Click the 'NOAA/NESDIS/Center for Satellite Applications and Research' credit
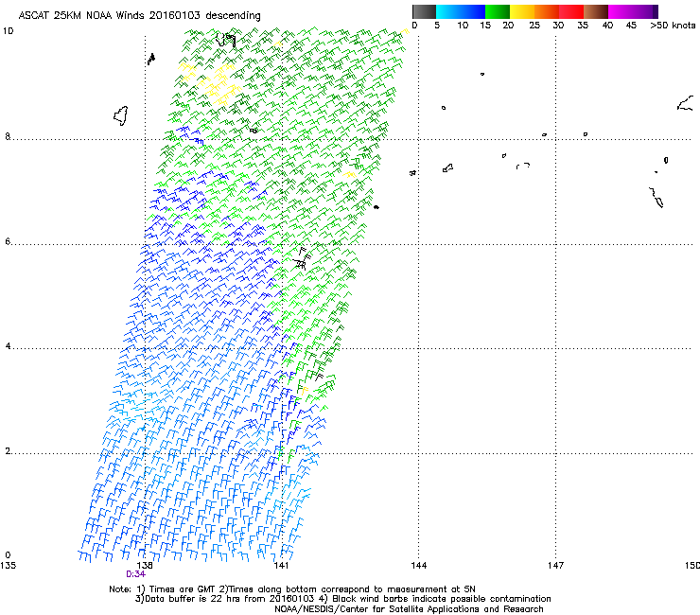Screen dimensions: 700x615 tap(409, 609)
